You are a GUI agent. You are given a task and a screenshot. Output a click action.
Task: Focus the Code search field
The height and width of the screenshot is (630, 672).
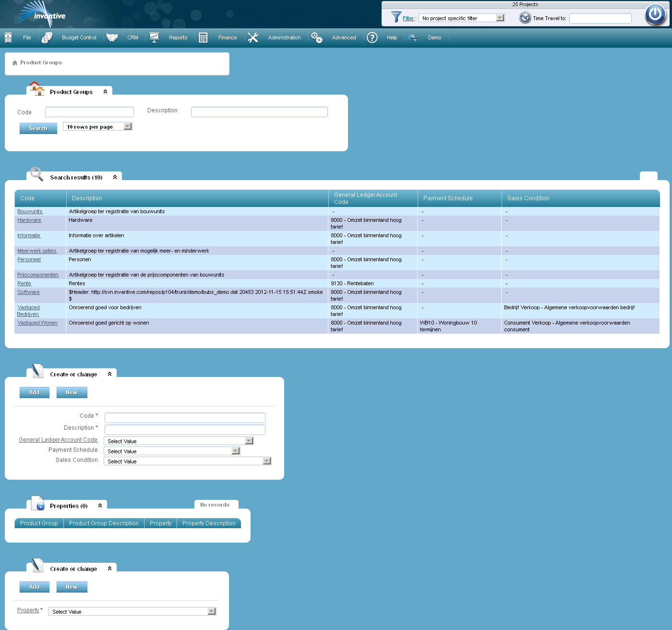89,112
